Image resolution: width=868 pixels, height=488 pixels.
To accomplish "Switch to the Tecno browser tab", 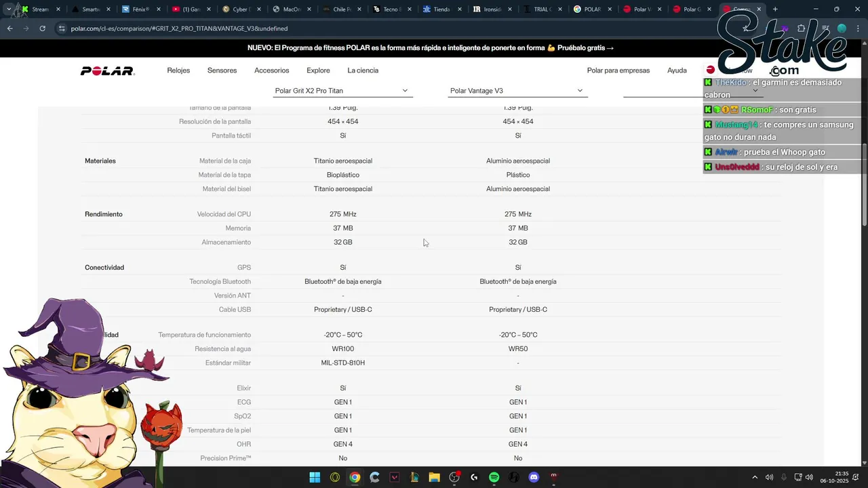I will point(391,9).
